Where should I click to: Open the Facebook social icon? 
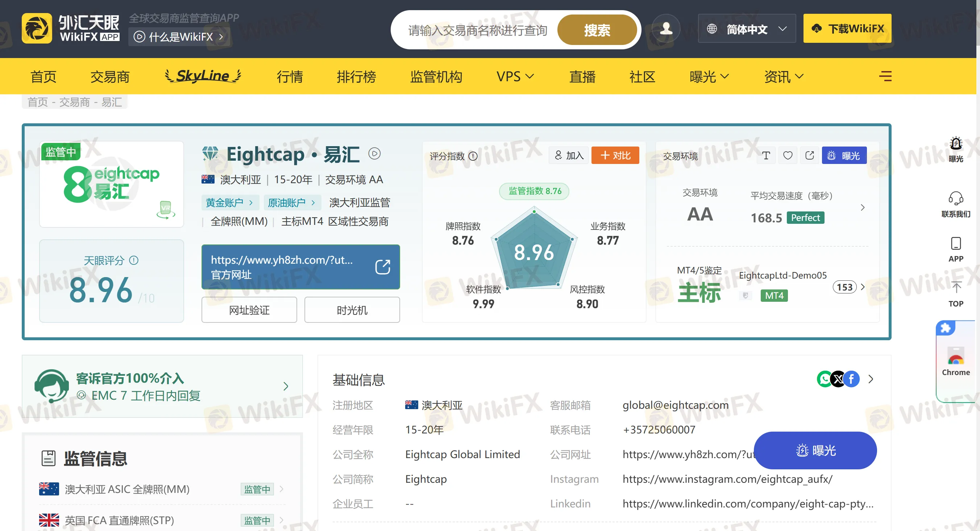[x=852, y=379]
